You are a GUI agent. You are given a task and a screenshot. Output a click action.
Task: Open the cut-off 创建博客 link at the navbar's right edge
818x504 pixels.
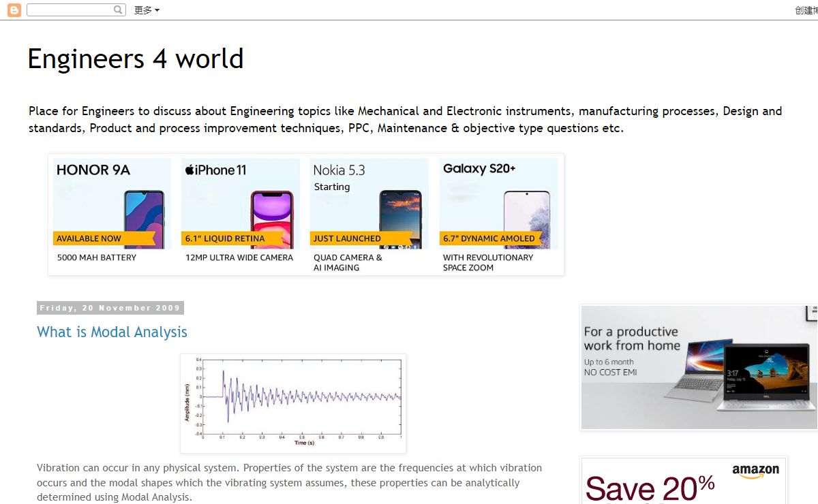pyautogui.click(x=806, y=10)
